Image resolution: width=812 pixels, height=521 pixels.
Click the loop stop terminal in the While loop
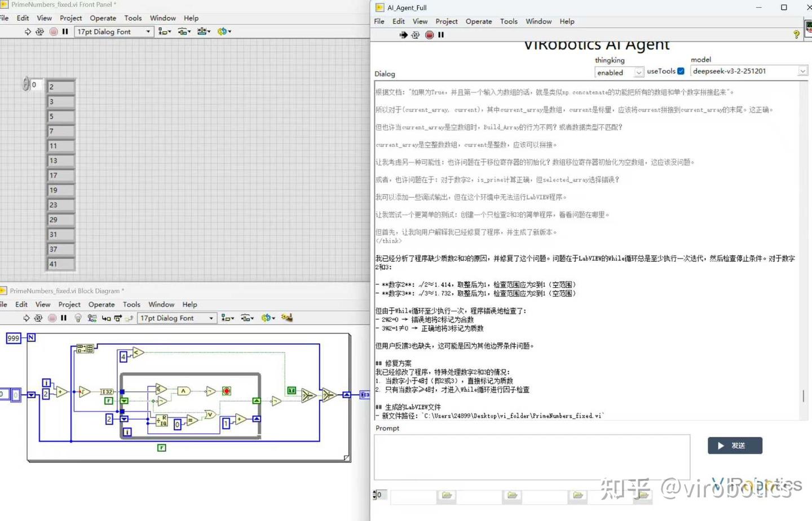[x=227, y=391]
